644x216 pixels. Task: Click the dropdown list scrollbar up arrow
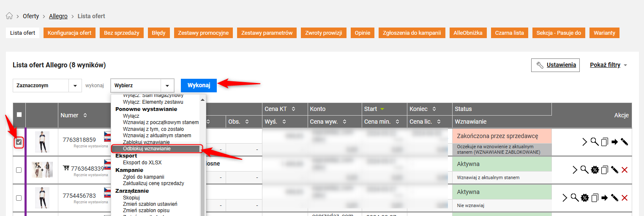[x=202, y=100]
